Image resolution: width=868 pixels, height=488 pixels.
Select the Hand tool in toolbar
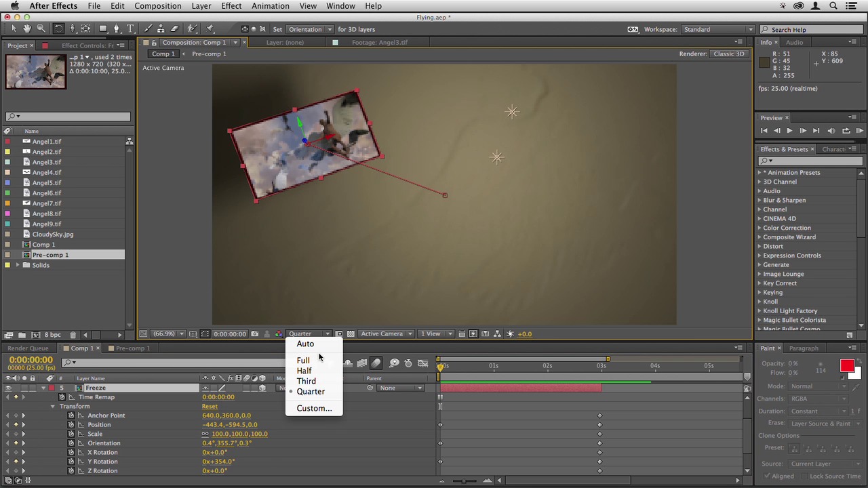click(x=27, y=28)
